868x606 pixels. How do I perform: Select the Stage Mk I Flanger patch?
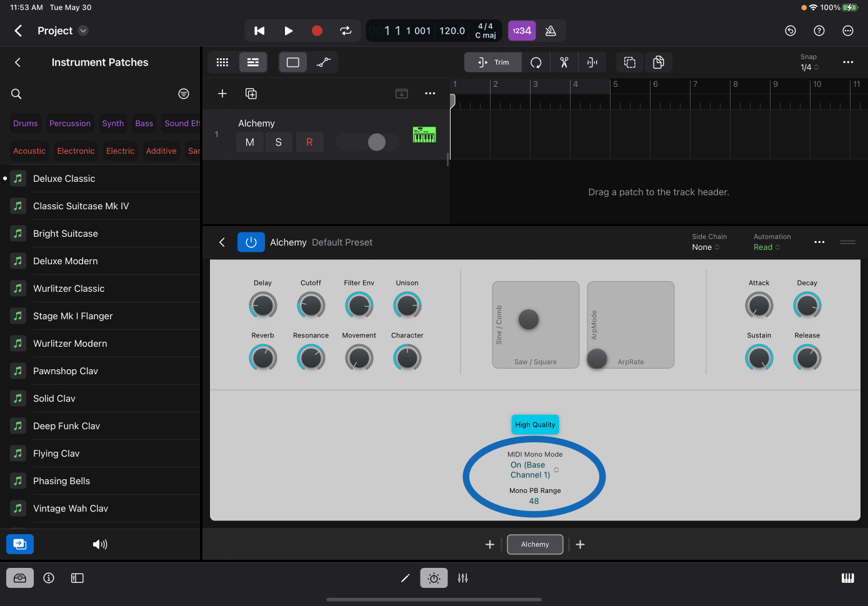[x=100, y=316]
